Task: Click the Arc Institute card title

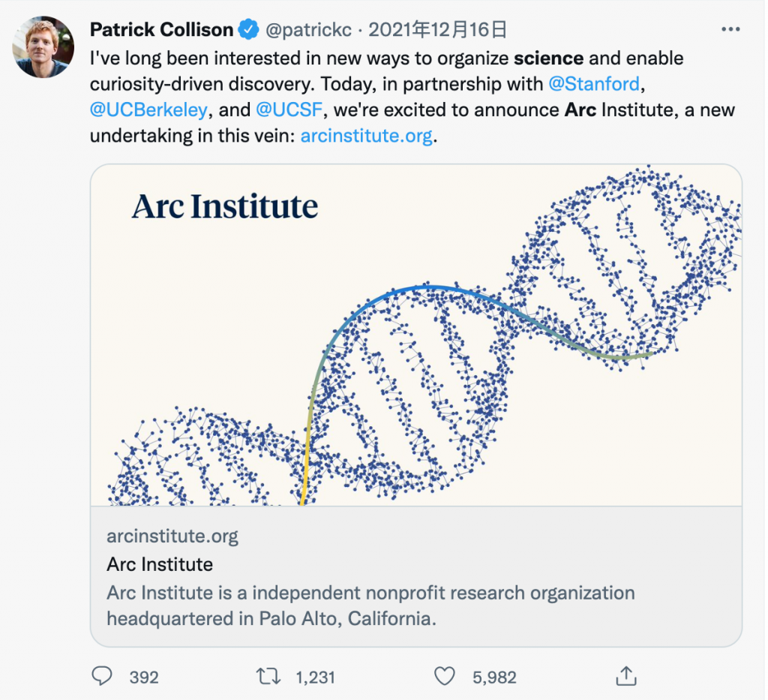Action: [x=160, y=564]
